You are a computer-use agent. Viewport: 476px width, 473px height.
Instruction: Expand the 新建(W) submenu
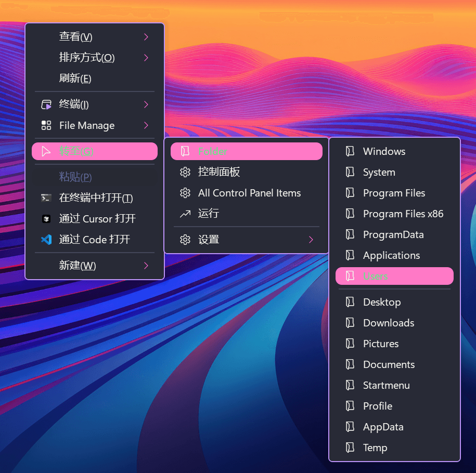(94, 266)
